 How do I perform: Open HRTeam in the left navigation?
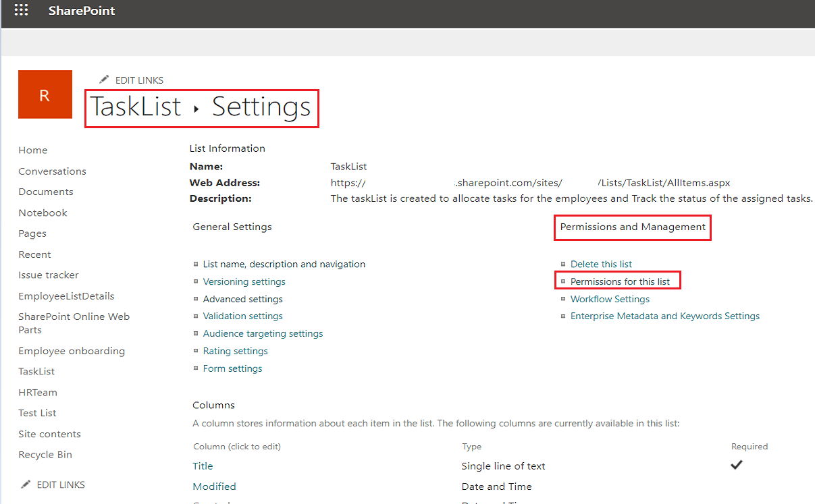tap(38, 392)
